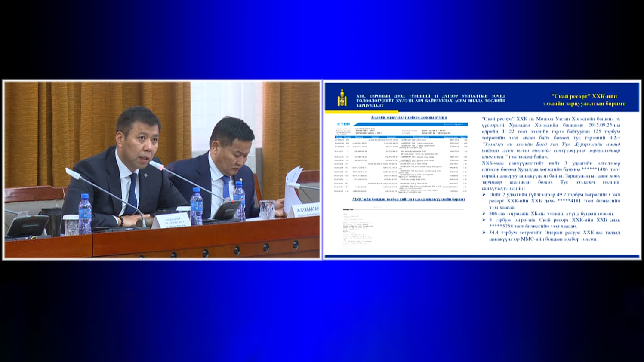Select the bank statement table image
This screenshot has height=362, width=644.
coord(401,157)
